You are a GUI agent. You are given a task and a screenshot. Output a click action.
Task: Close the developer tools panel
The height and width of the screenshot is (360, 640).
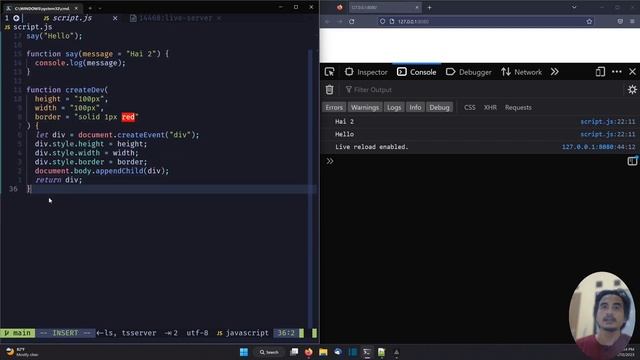632,72
